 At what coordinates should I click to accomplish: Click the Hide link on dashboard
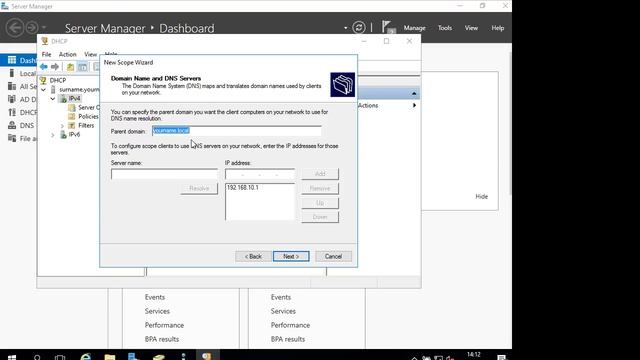pyautogui.click(x=482, y=196)
